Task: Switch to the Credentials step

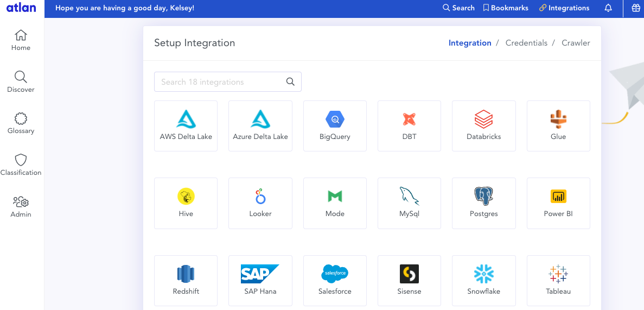Action: coord(526,43)
